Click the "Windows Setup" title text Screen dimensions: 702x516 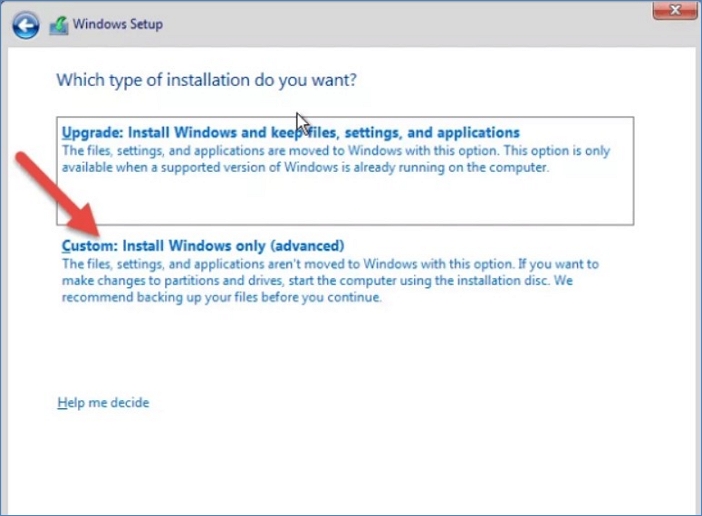[x=118, y=24]
